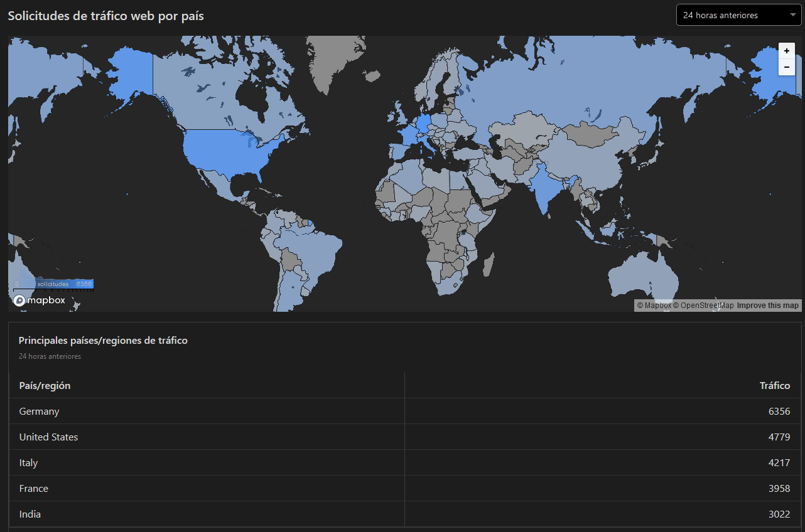Select the Germany row
The height and width of the screenshot is (532, 805).
405,412
